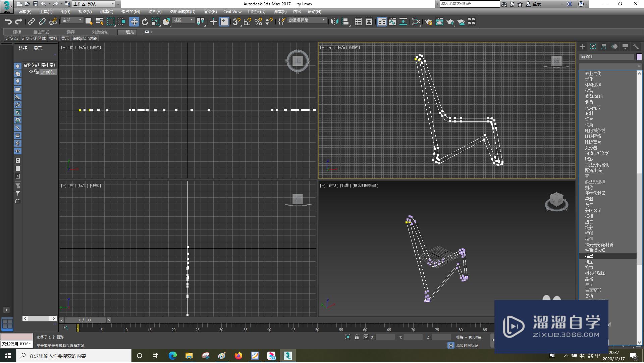Activate the Select and Rotate tool
The width and height of the screenshot is (644, 363).
click(145, 22)
